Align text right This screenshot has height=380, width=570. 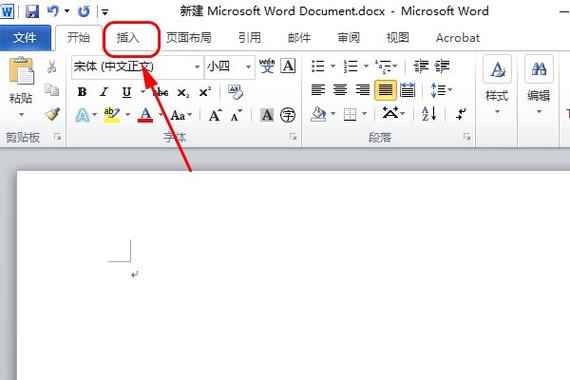click(x=362, y=89)
